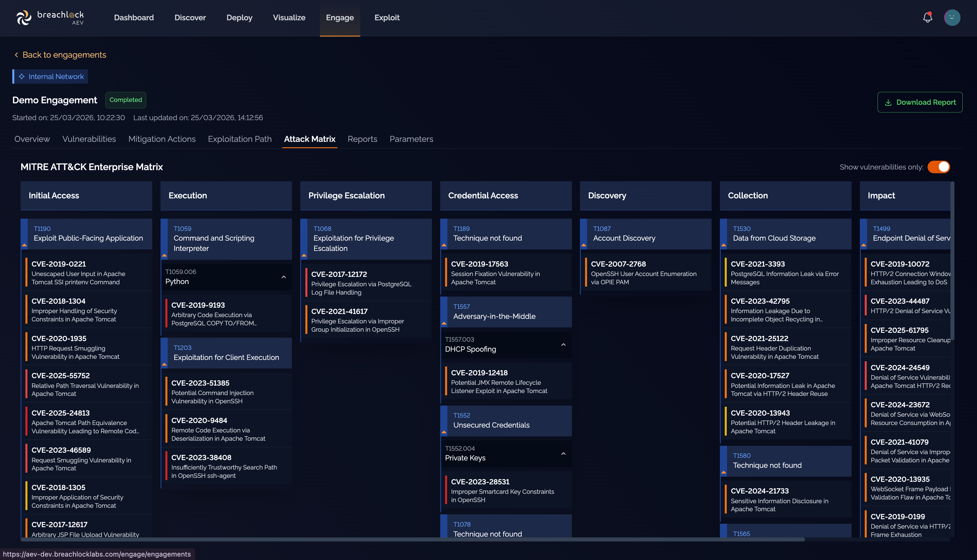Open CVE-2007-2768 OpenSSH User Enumeration card
Image resolution: width=977 pixels, height=560 pixels.
[x=646, y=273]
